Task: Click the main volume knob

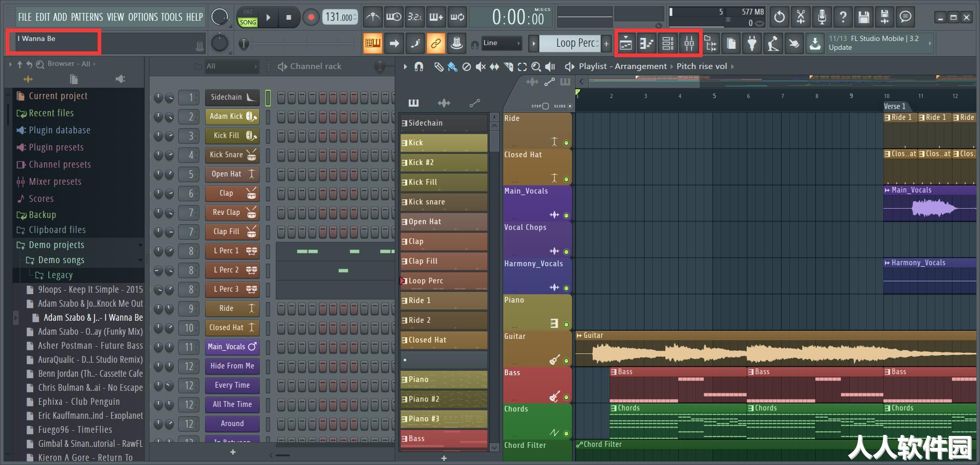Action: pyautogui.click(x=220, y=17)
